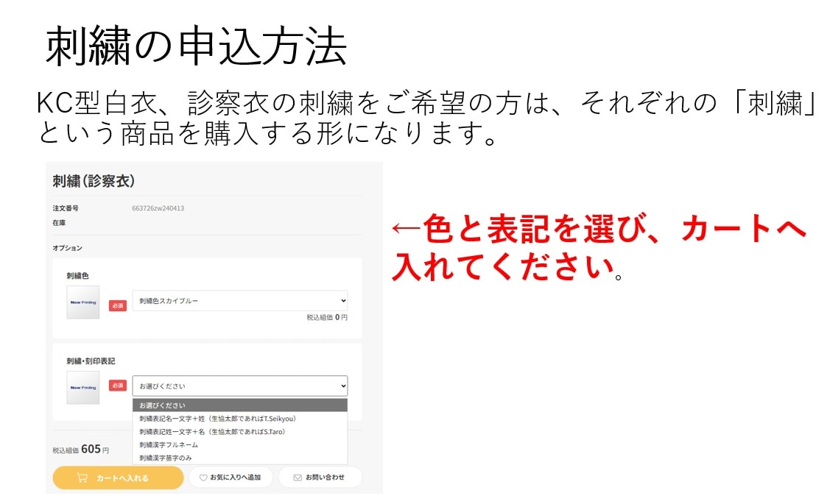Viewport: 830px width, 504px height.
Task: Click the sky blue embroidery color selection field
Action: tap(239, 300)
